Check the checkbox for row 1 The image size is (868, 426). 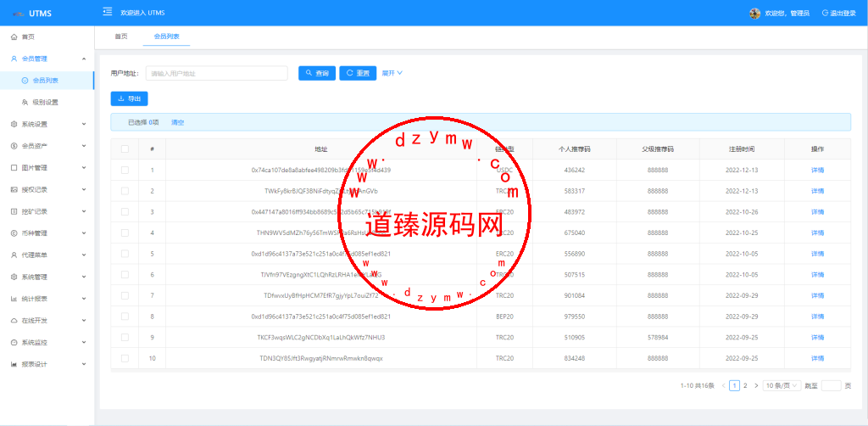coord(125,170)
